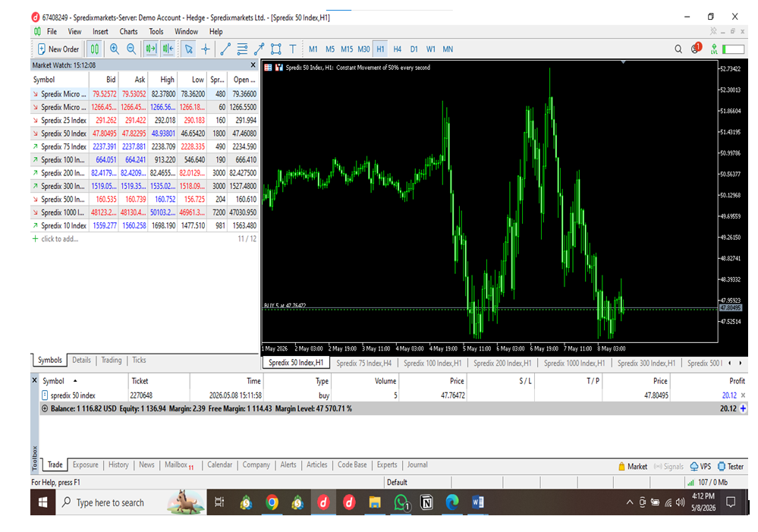Open the Insert menu
The image size is (758, 532).
coord(101,31)
